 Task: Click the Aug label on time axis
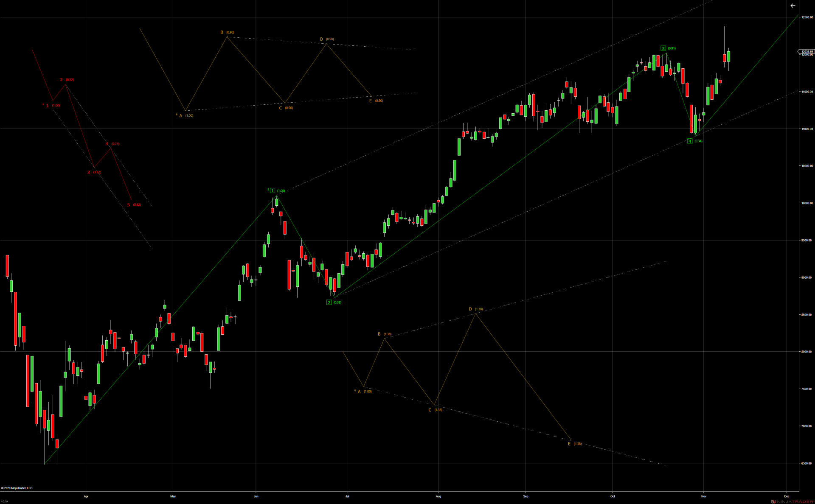point(438,496)
